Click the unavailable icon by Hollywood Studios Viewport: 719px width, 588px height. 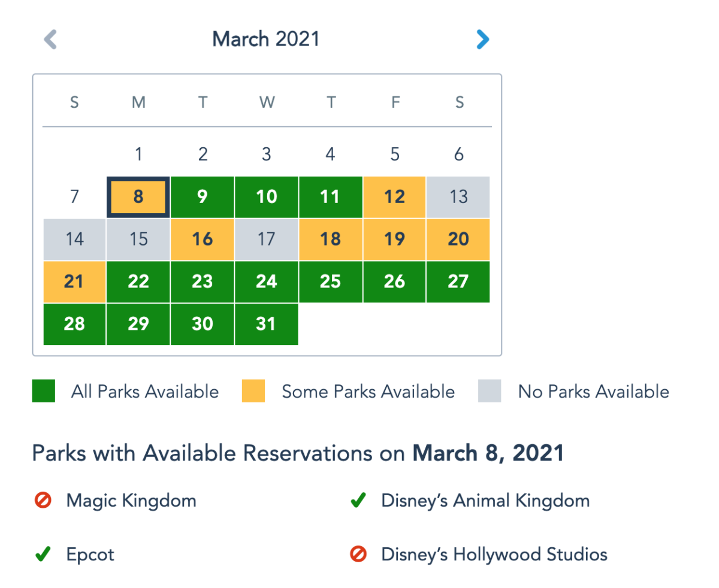point(358,554)
